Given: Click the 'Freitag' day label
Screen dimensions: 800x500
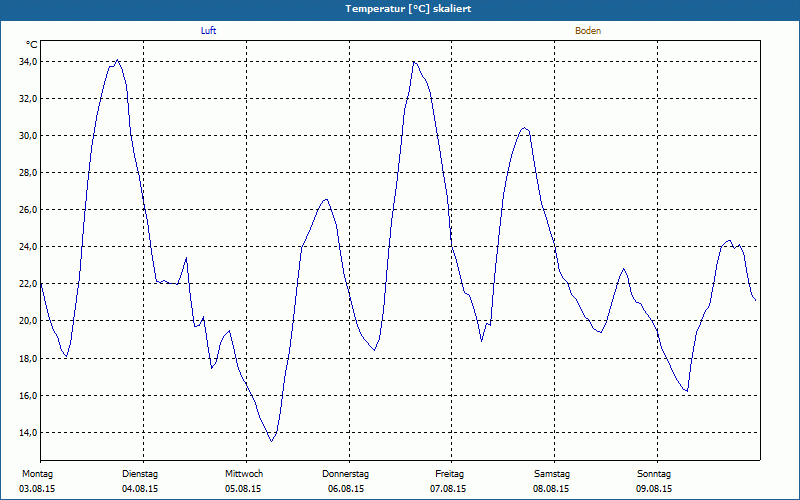Looking at the screenshot, I should point(449,474).
